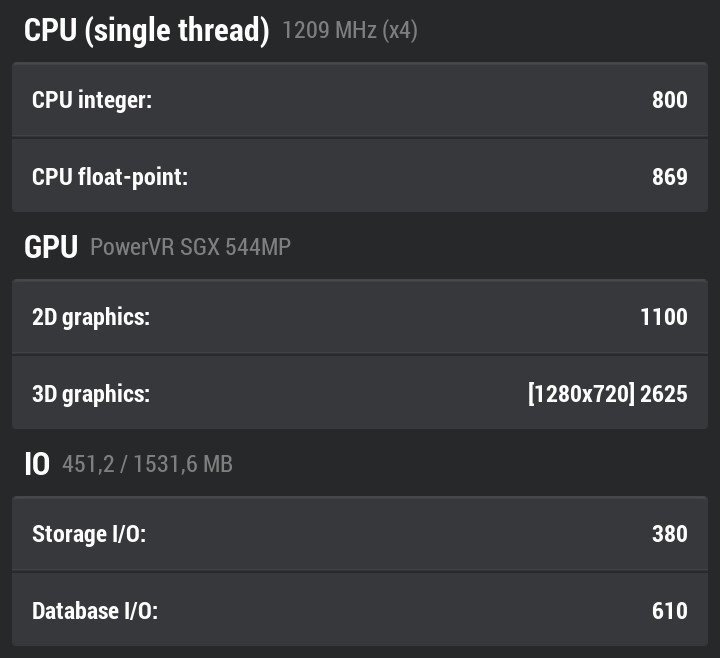Select the CPU integer result row

click(x=360, y=100)
